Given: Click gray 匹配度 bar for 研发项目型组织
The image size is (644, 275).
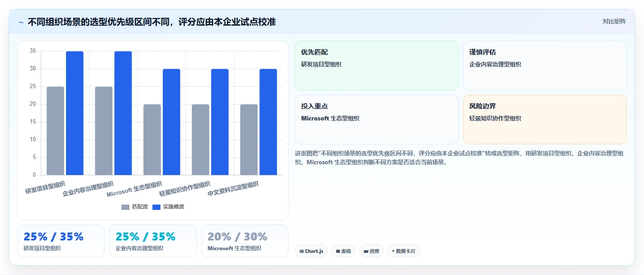Looking at the screenshot, I should [55, 131].
